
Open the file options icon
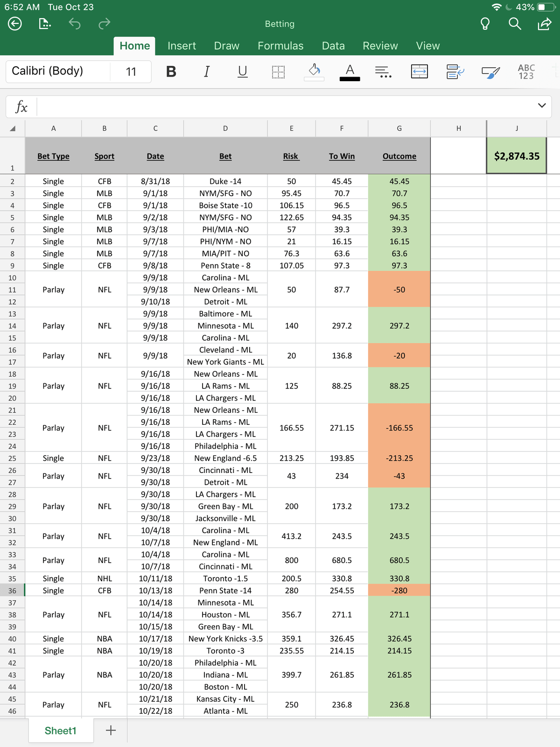45,23
